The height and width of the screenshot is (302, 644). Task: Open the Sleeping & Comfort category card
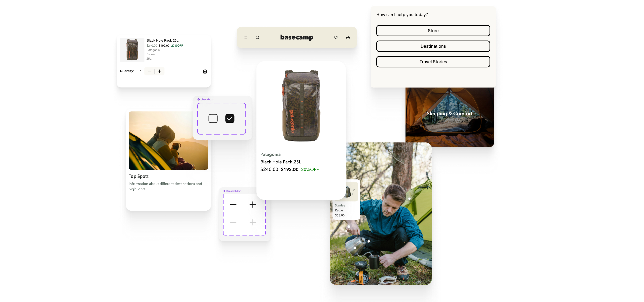pos(449,117)
